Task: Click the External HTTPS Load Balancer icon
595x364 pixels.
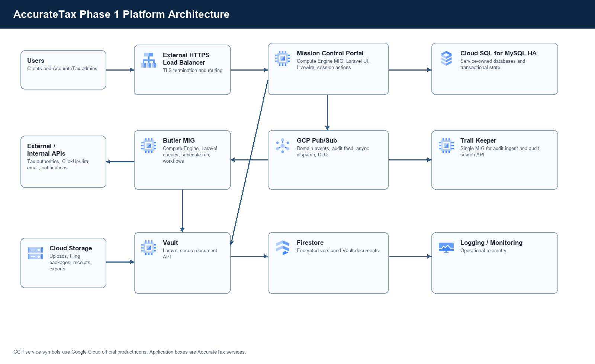Action: [149, 60]
